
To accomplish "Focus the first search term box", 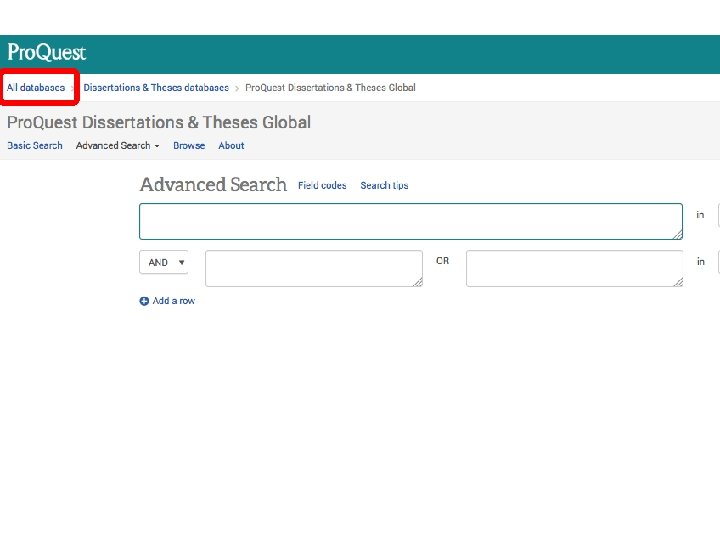I will (x=411, y=221).
